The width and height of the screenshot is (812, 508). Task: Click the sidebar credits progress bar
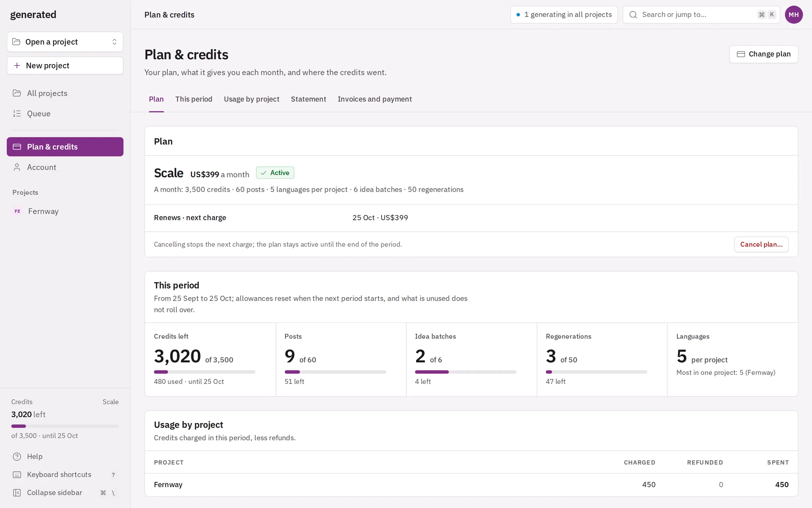click(x=65, y=426)
